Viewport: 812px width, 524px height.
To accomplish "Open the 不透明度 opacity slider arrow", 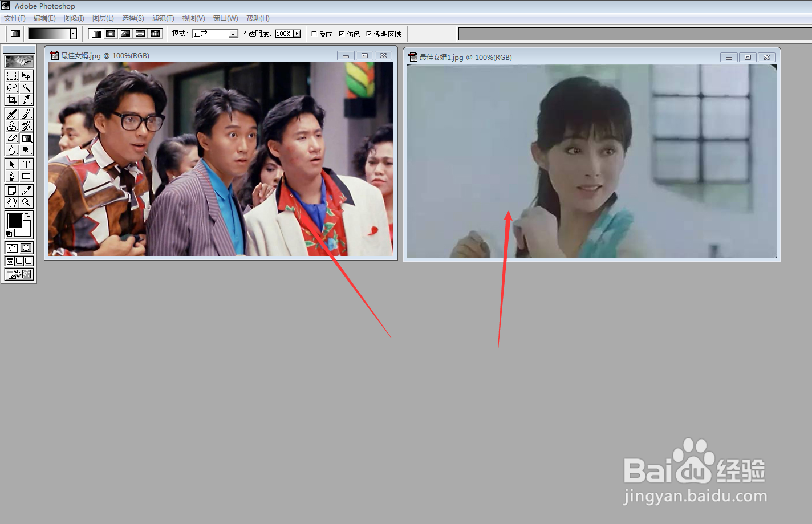I will point(297,34).
